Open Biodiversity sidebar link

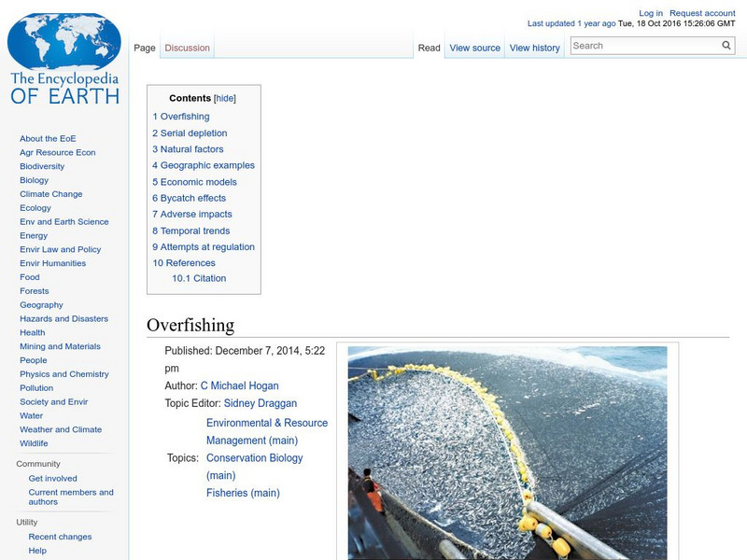point(42,166)
